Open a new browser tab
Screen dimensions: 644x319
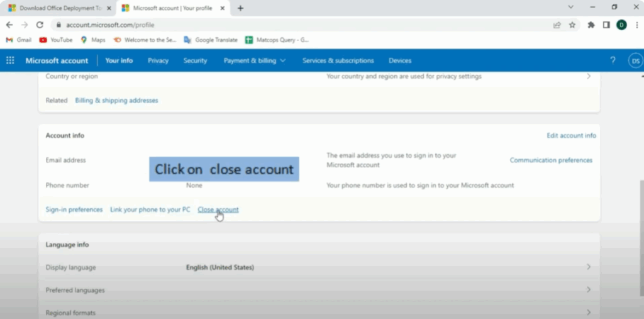(240, 8)
